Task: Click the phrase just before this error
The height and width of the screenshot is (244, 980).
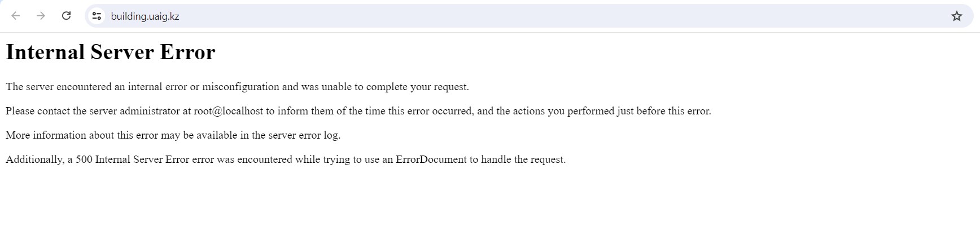Action: click(x=664, y=111)
